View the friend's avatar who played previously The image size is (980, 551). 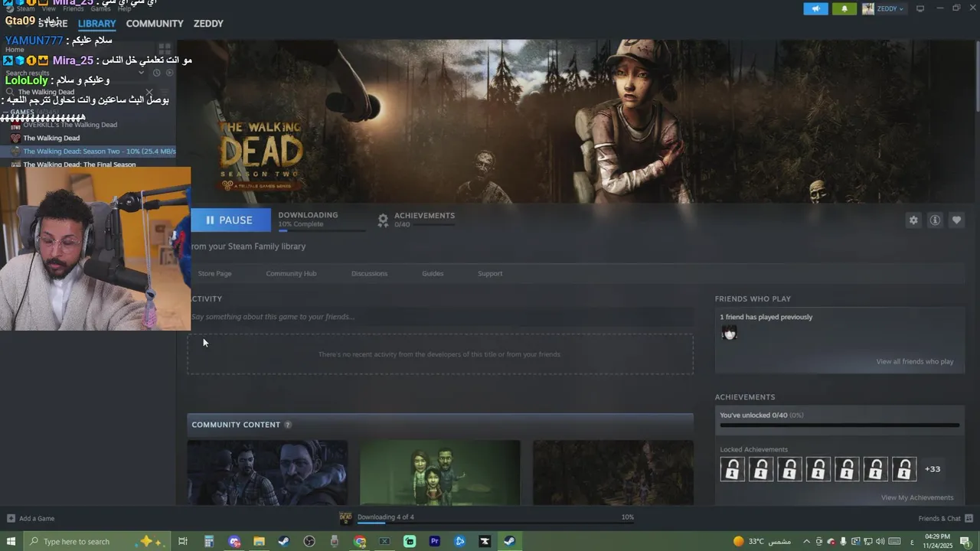(730, 333)
